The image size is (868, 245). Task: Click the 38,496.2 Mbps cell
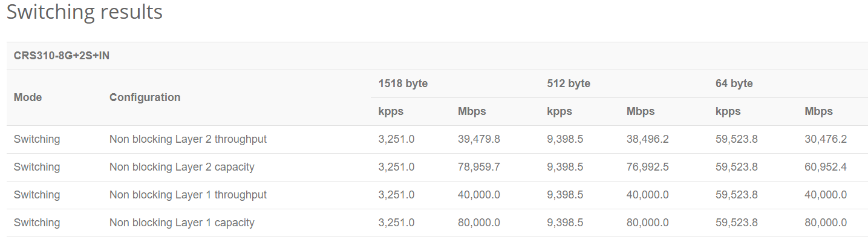(x=647, y=139)
